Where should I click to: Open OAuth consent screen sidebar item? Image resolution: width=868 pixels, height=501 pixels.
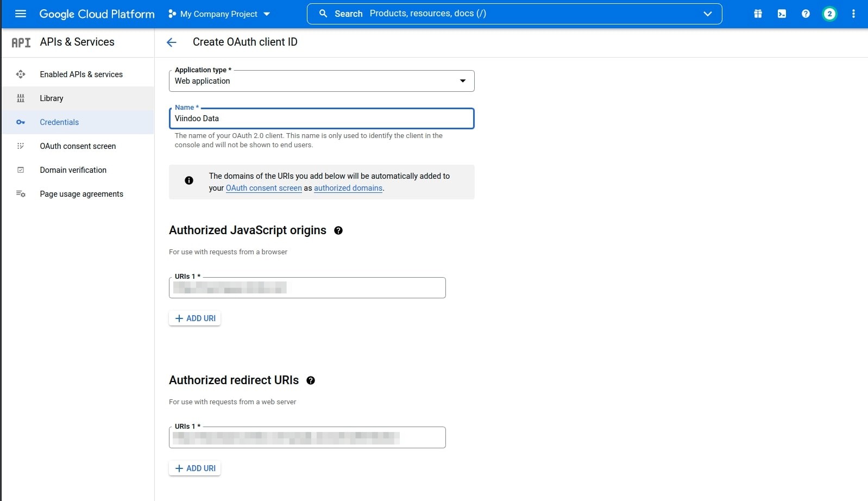[x=78, y=146]
